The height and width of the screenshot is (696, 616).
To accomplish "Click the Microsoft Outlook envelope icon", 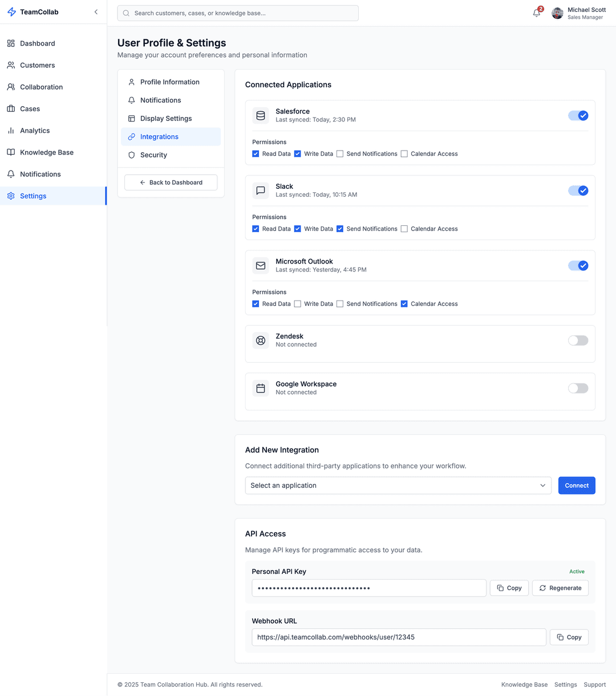I will click(261, 265).
